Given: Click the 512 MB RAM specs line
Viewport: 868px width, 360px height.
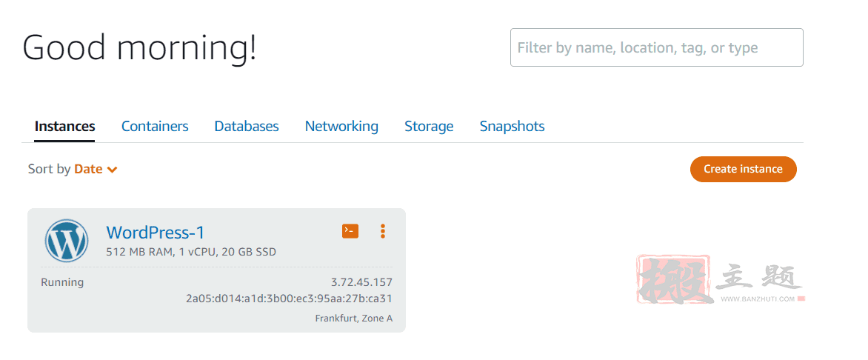Looking at the screenshot, I should click(x=191, y=252).
